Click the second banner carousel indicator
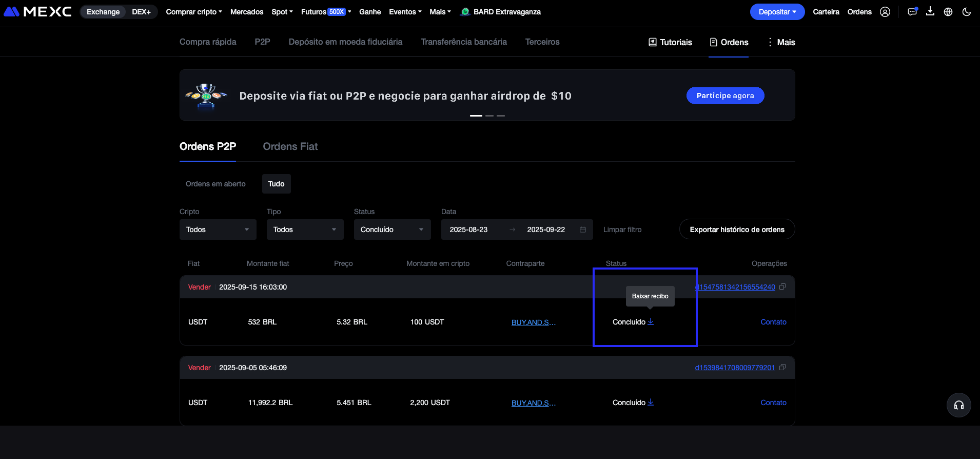The width and height of the screenshot is (980, 459). click(x=489, y=116)
